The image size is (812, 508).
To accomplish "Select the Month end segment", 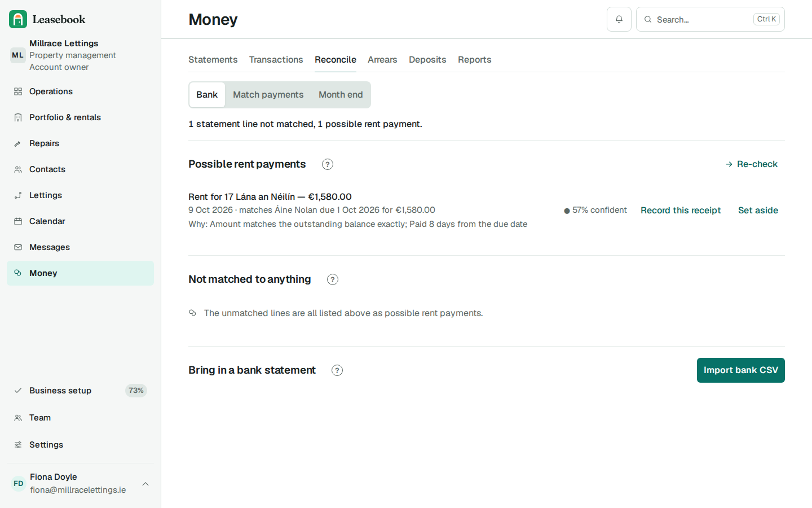I will click(341, 95).
